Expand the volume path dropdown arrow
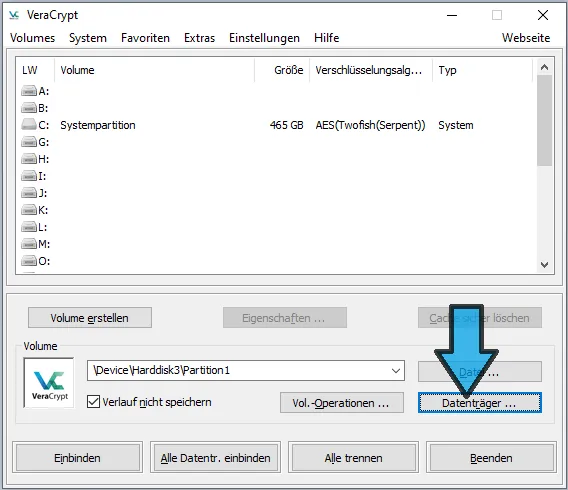The width and height of the screenshot is (568, 490). tap(396, 370)
